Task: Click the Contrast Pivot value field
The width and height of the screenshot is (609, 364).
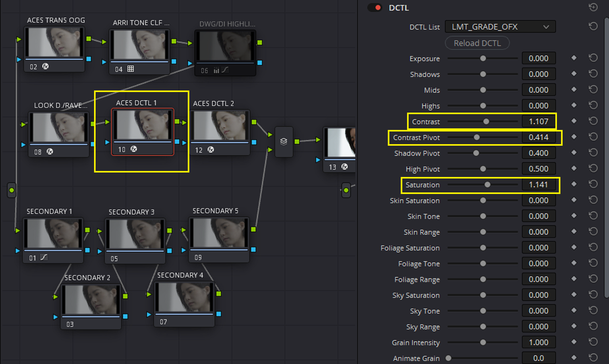Action: 539,137
